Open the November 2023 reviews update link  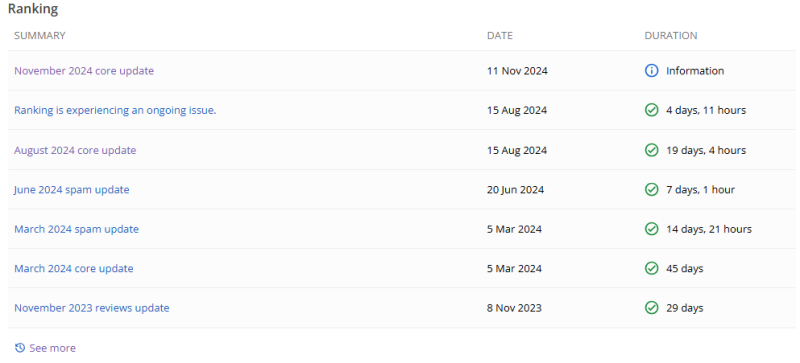point(92,308)
